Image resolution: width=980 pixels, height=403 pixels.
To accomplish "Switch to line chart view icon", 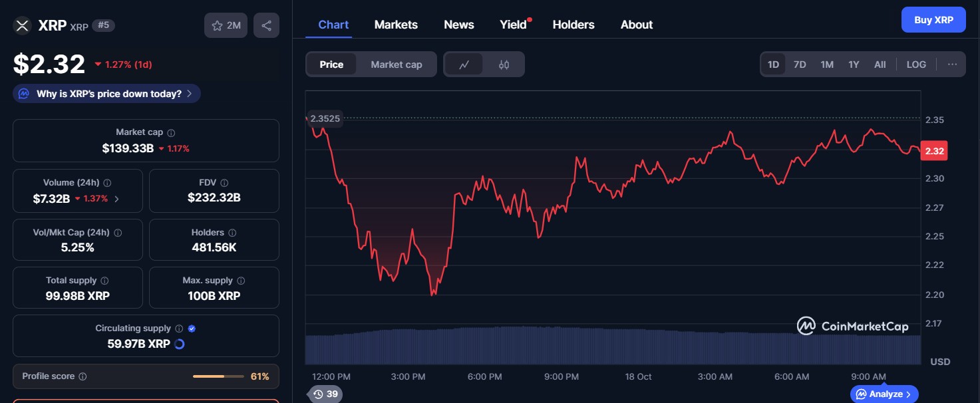I will [464, 65].
